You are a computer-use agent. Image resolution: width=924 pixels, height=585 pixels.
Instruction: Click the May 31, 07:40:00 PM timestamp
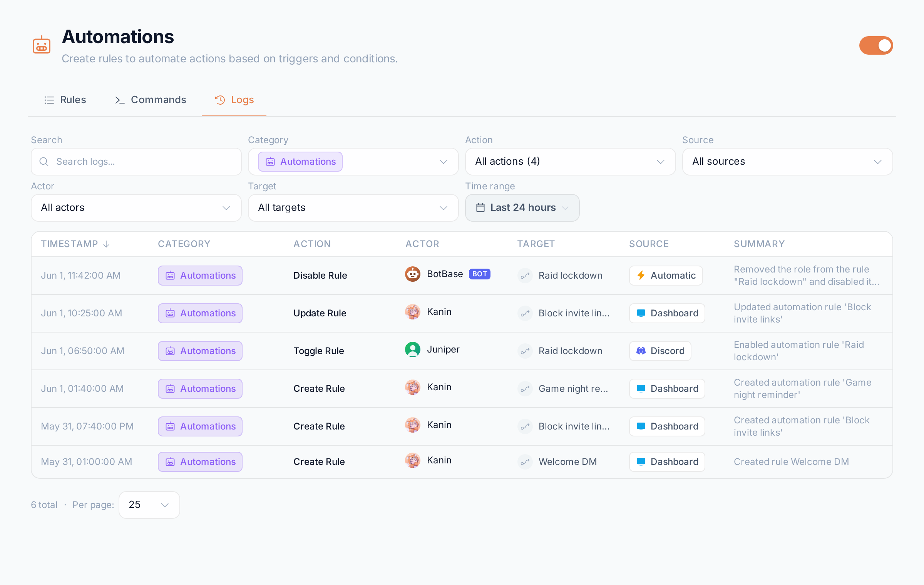pos(87,426)
